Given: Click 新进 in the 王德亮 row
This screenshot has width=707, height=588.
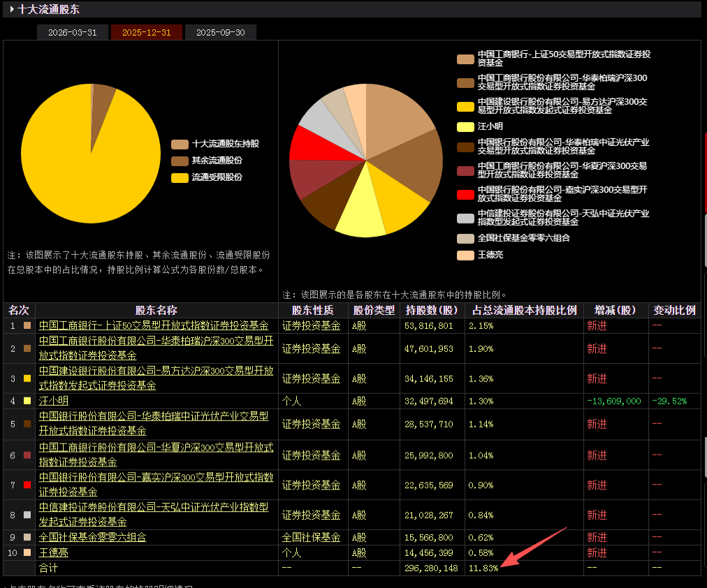Looking at the screenshot, I should pyautogui.click(x=597, y=552).
